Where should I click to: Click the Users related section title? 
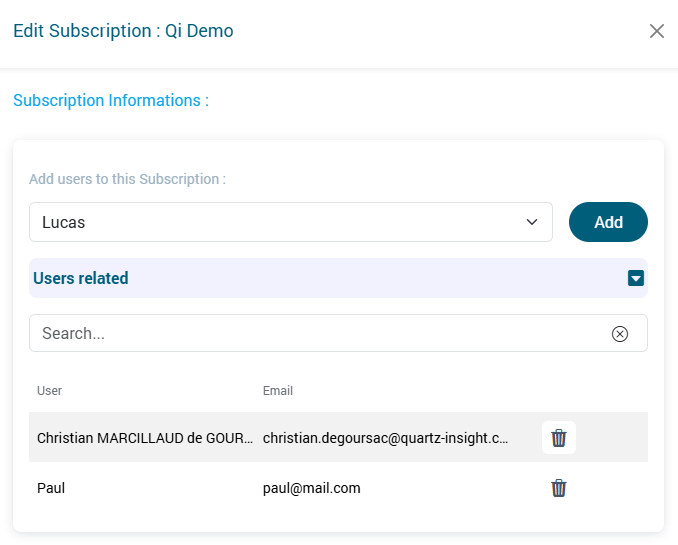click(x=81, y=278)
